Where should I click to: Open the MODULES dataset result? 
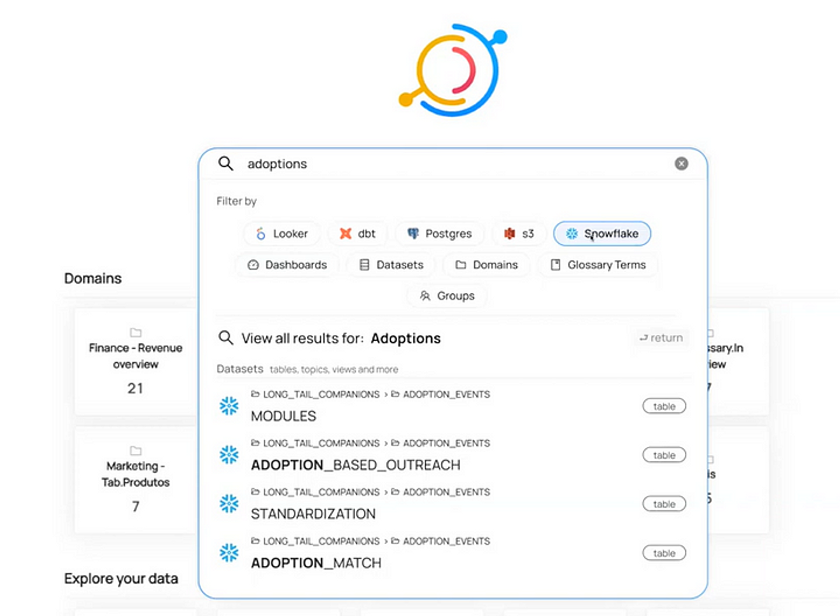283,416
